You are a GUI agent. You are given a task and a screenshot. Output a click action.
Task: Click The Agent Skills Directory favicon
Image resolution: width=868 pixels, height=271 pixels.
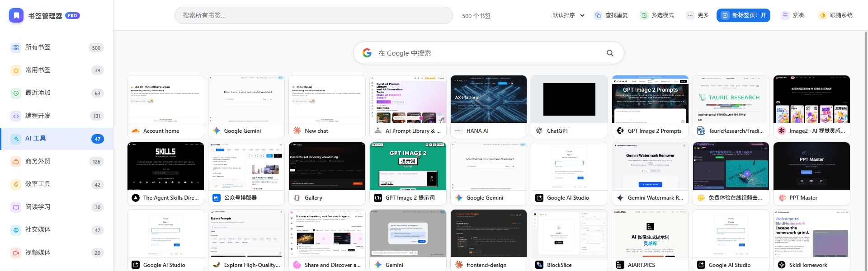point(136,198)
